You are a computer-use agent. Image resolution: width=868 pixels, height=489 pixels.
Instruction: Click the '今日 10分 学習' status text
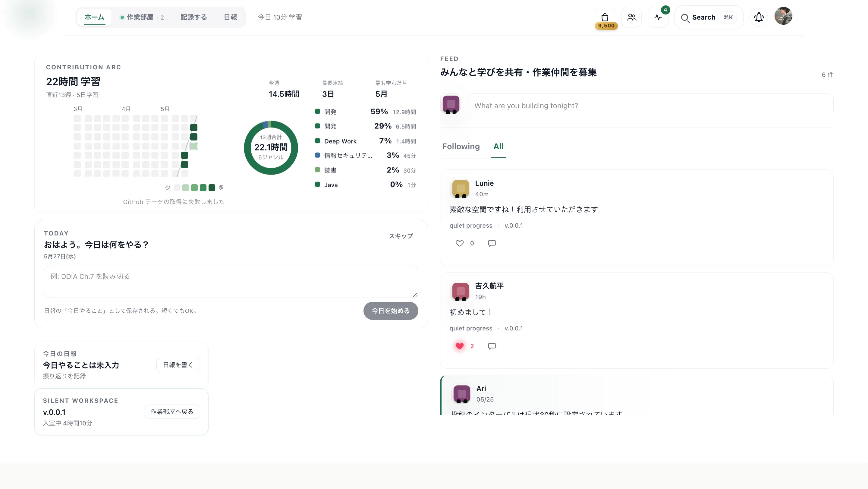click(x=280, y=17)
